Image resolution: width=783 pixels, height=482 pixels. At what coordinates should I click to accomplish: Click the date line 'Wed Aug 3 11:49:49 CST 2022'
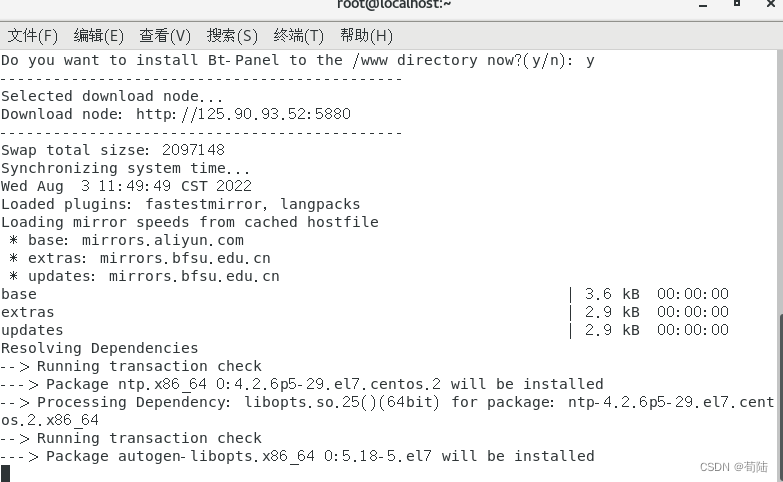126,186
